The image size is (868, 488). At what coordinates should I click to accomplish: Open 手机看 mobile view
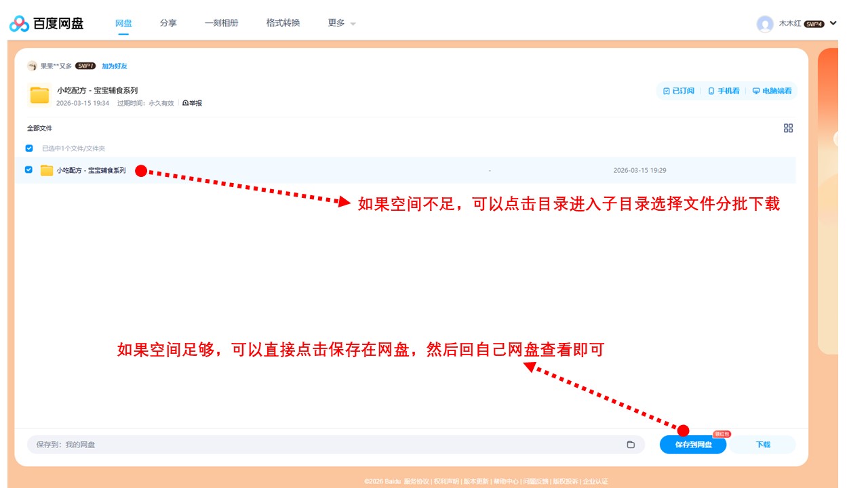click(724, 91)
